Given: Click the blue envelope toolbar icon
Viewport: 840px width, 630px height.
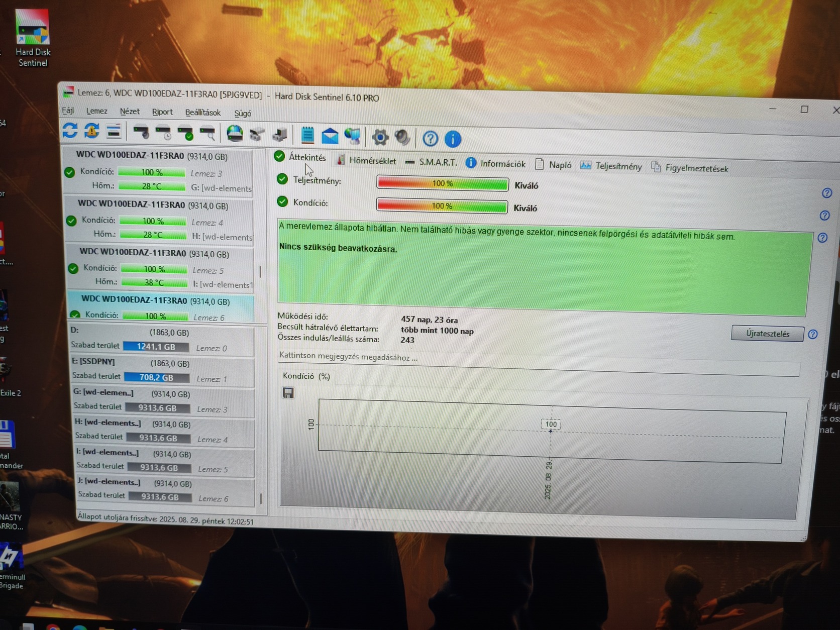Looking at the screenshot, I should [330, 136].
